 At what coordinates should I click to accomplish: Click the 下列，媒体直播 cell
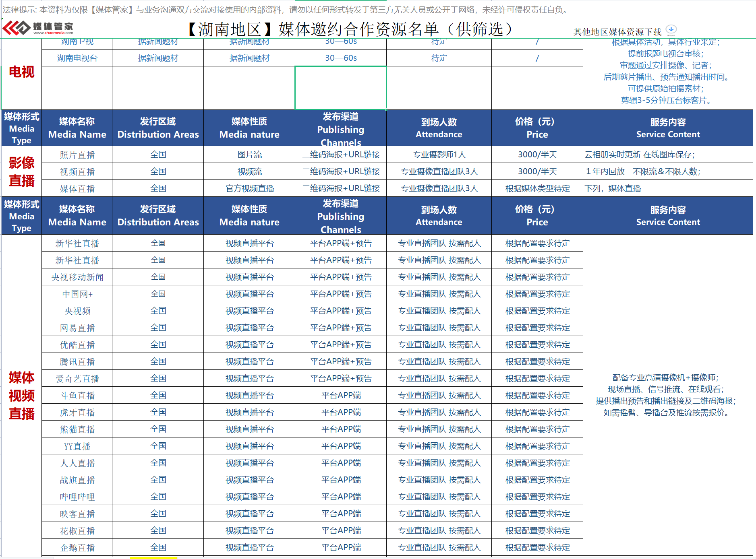coord(668,188)
